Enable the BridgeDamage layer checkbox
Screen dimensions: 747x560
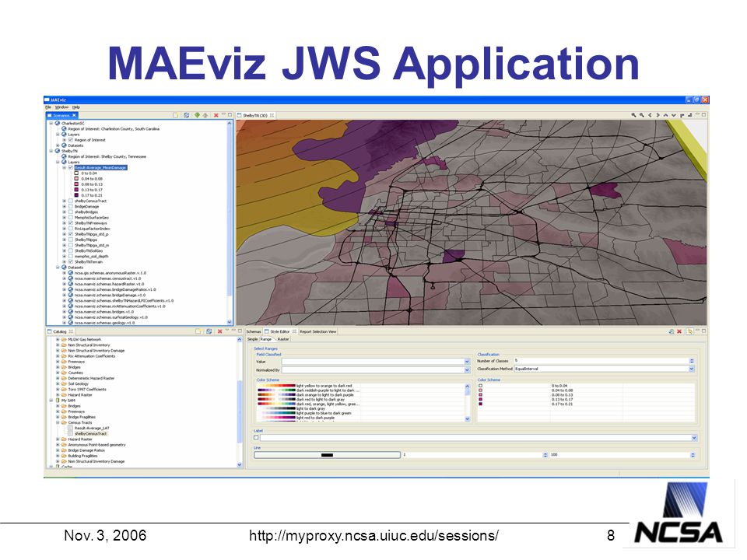[71, 207]
